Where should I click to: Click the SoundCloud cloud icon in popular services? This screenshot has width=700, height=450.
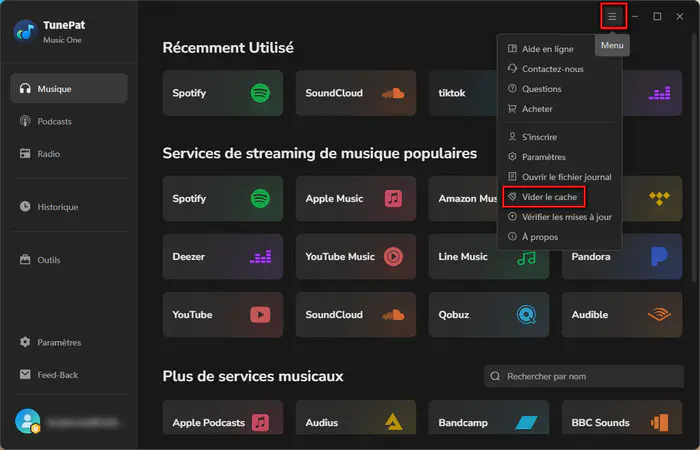[393, 316]
